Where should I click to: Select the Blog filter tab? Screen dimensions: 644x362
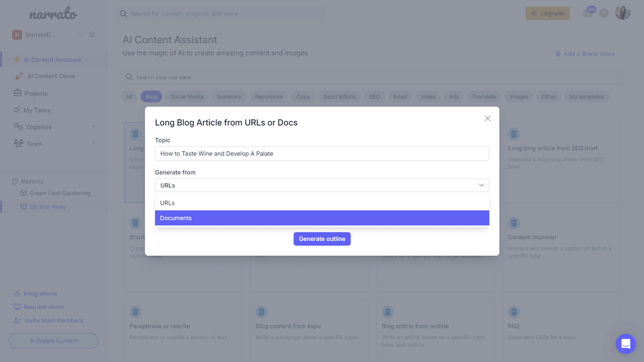(151, 97)
